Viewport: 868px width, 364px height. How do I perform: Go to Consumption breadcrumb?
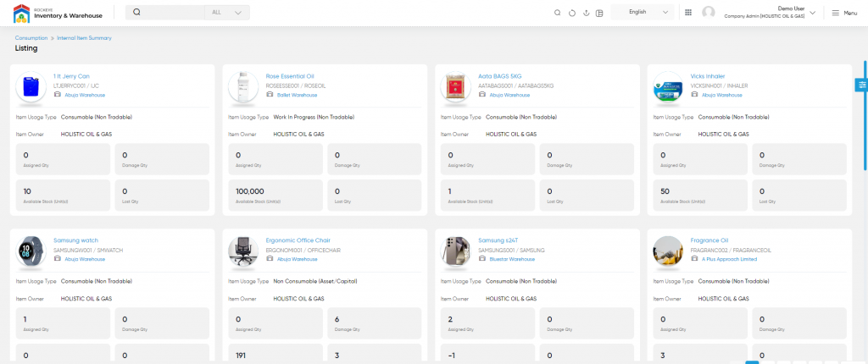coord(31,38)
